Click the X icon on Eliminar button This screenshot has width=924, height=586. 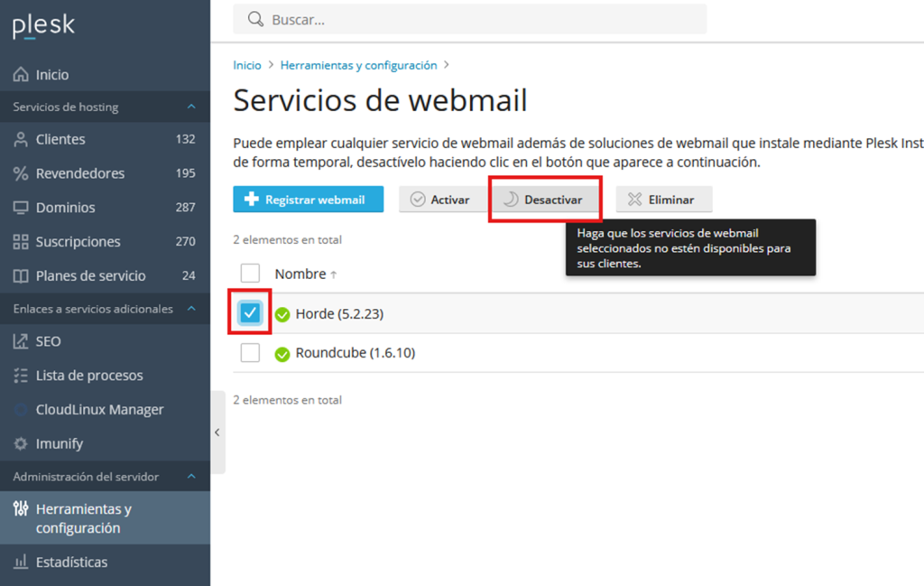[634, 200]
